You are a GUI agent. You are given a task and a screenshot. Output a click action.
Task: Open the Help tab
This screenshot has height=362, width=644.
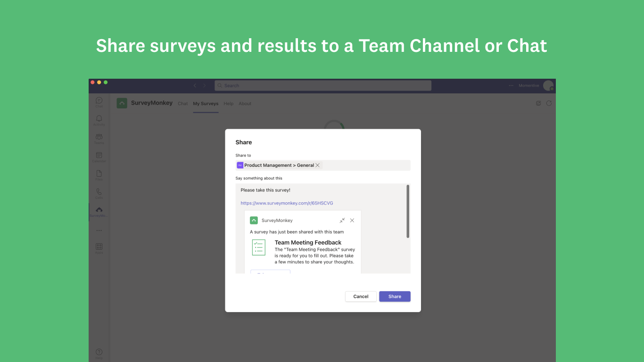[229, 104]
